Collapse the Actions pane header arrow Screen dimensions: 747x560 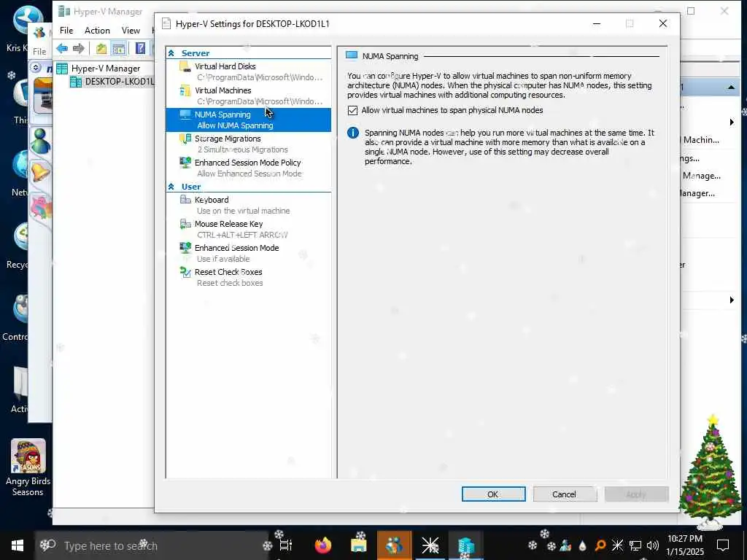731,87
